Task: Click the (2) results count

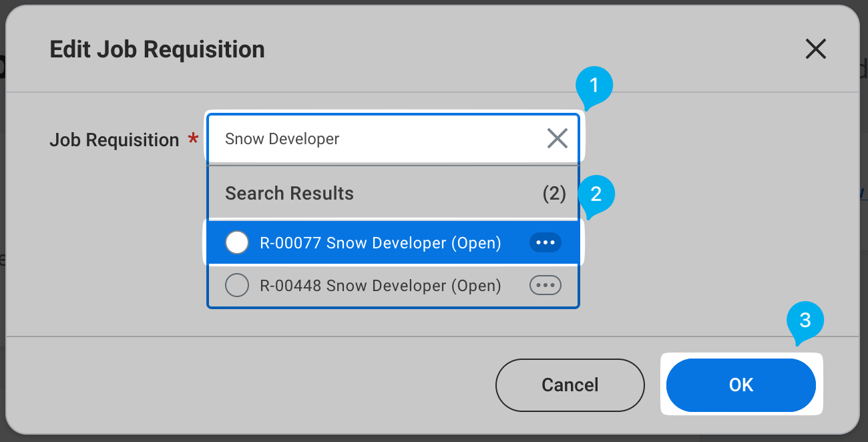Action: [554, 194]
